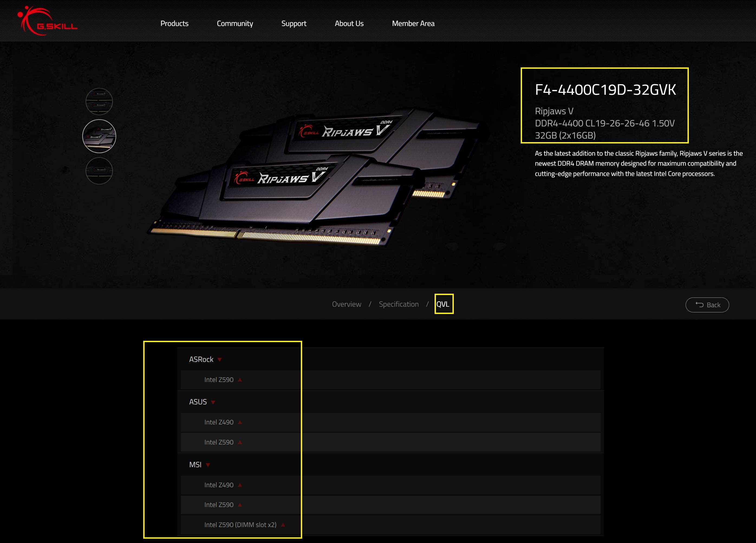Viewport: 756px width, 543px height.
Task: Select the highlighted middle product thumbnail
Action: pyautogui.click(x=99, y=136)
